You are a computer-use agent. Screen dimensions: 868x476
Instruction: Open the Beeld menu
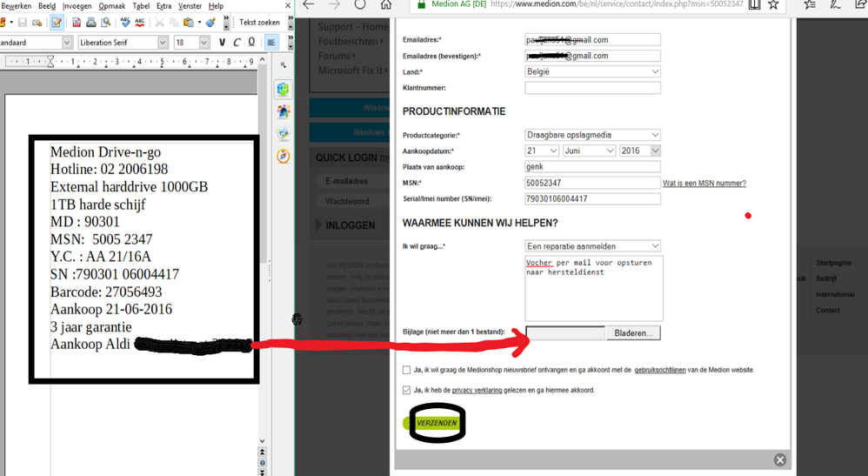tap(47, 5)
